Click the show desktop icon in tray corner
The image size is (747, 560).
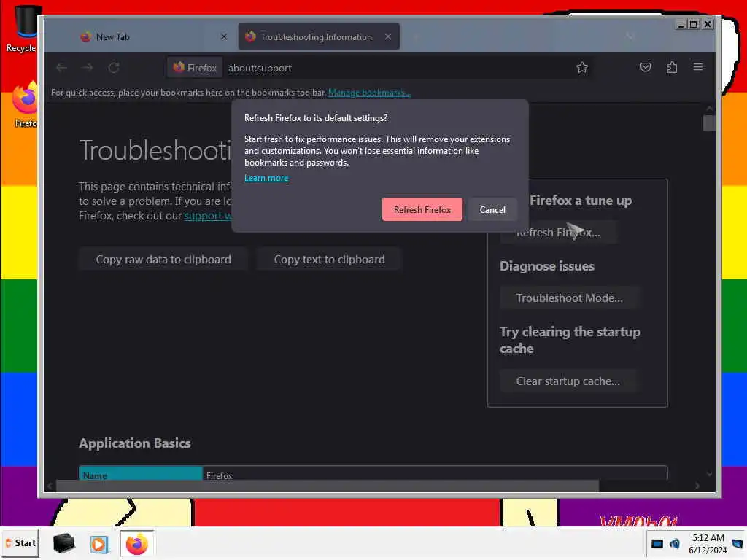(738, 543)
